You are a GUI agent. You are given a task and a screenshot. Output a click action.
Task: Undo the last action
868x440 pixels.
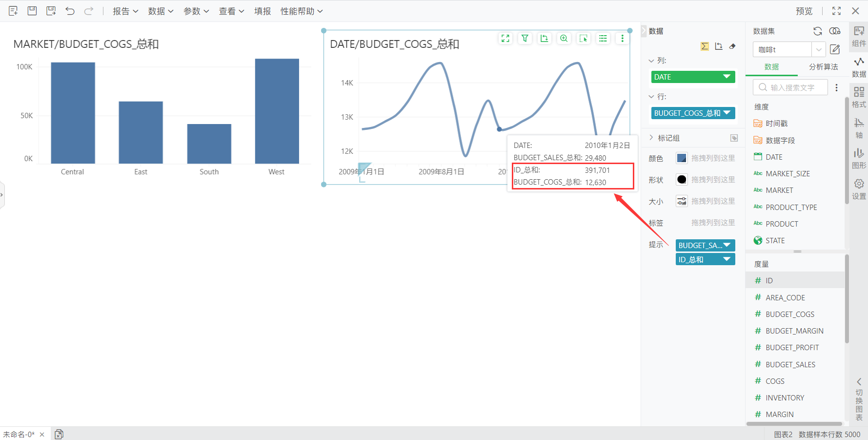70,11
